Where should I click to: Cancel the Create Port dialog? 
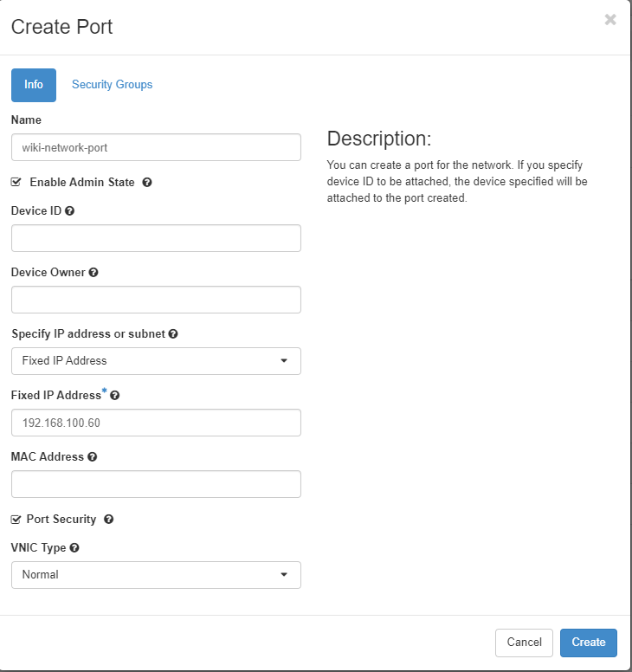524,643
